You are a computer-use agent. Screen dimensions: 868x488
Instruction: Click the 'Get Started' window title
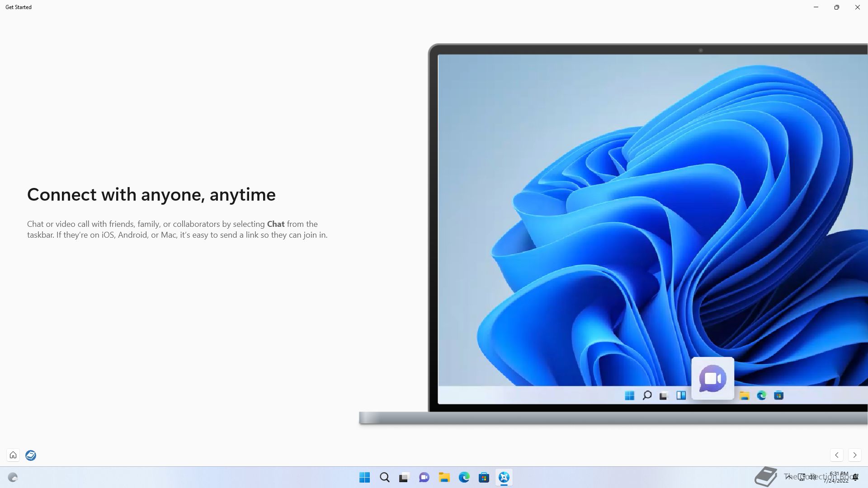coord(19,7)
